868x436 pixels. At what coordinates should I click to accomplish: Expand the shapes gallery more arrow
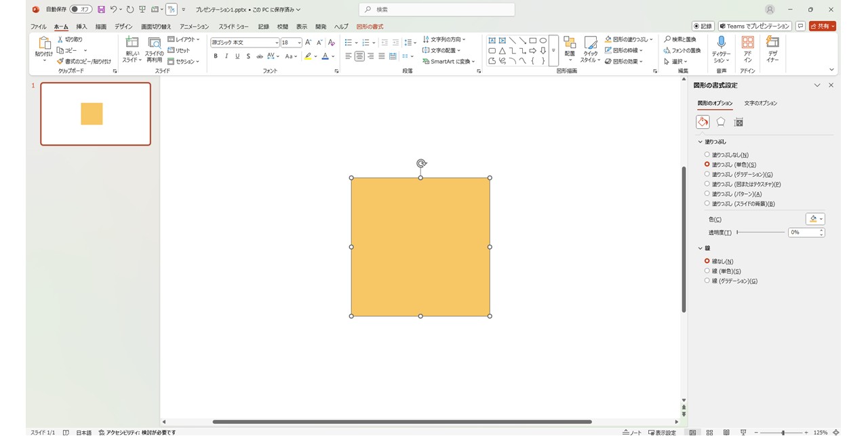pos(553,51)
